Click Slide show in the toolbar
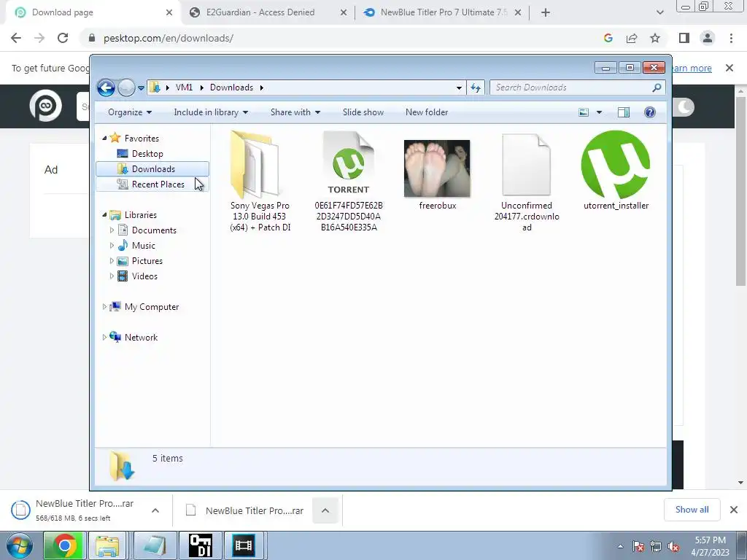 pos(363,112)
